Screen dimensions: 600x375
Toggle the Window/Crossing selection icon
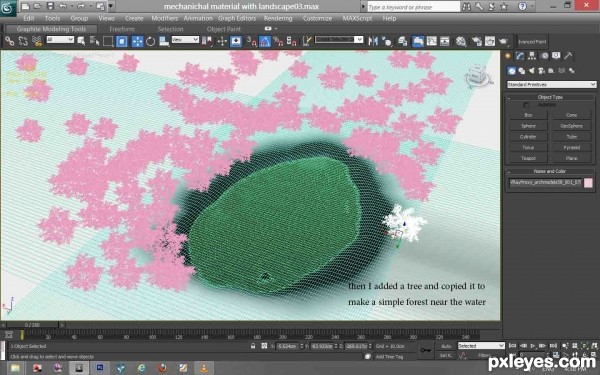pyautogui.click(x=122, y=41)
